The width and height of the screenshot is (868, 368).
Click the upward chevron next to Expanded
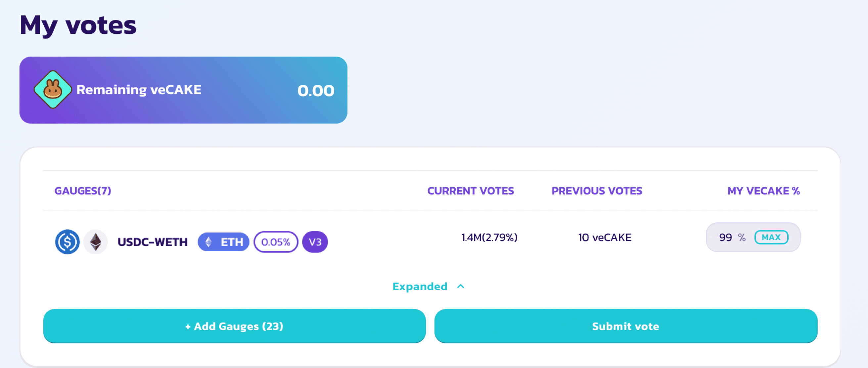(x=461, y=287)
